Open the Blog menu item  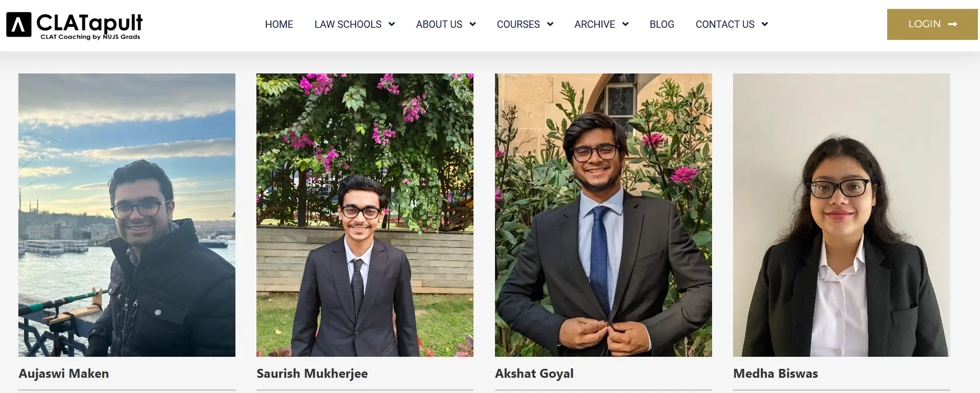662,24
